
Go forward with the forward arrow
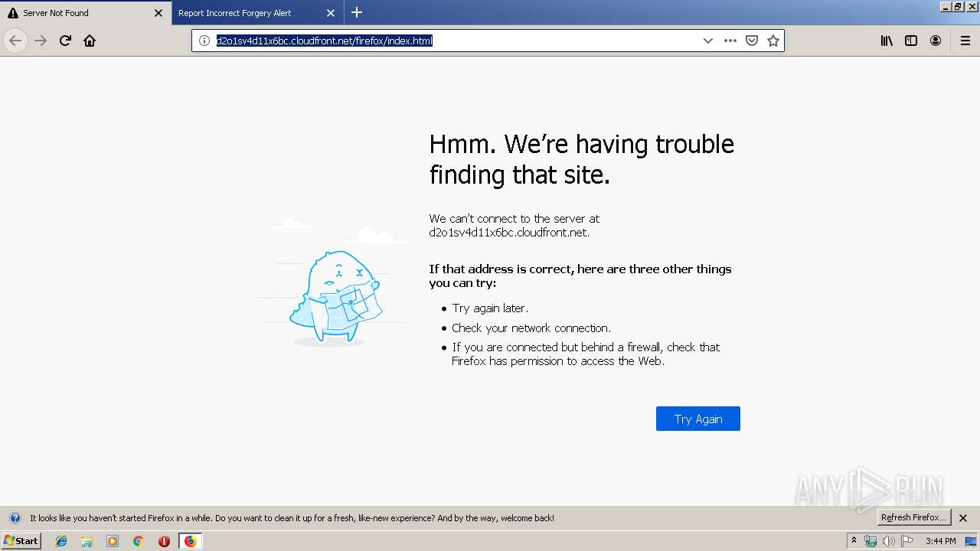[41, 41]
